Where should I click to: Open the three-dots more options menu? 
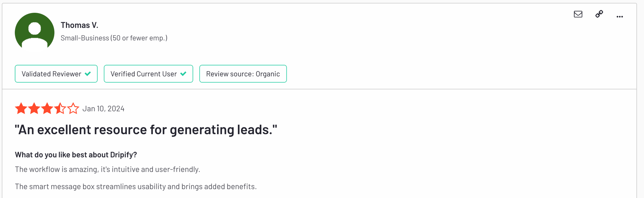coord(620,16)
